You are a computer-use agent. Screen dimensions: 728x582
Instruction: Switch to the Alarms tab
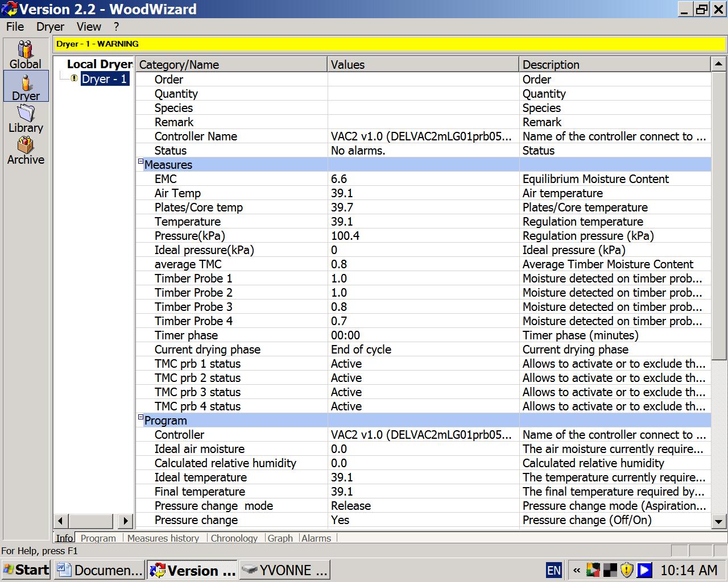316,538
